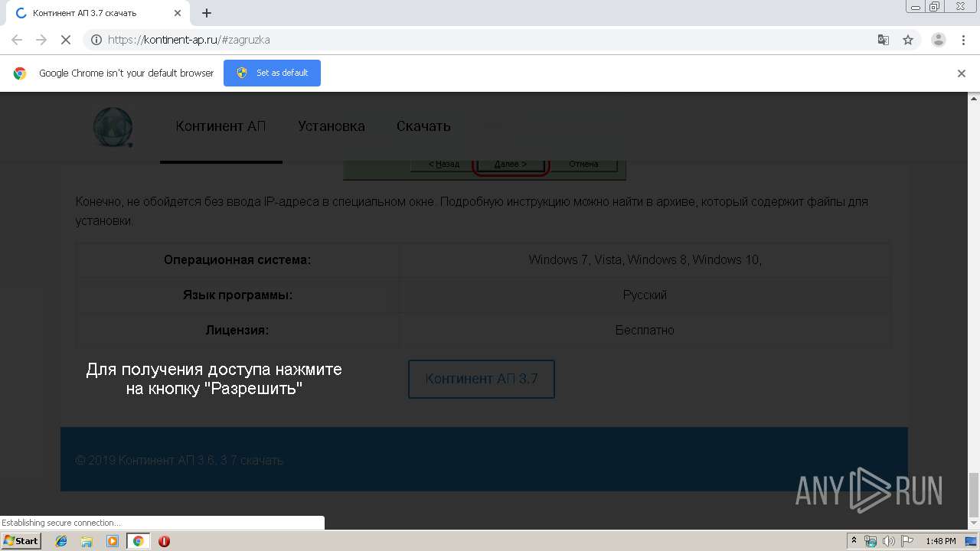Image resolution: width=980 pixels, height=551 pixels.
Task: Click the site logo image
Action: click(113, 127)
